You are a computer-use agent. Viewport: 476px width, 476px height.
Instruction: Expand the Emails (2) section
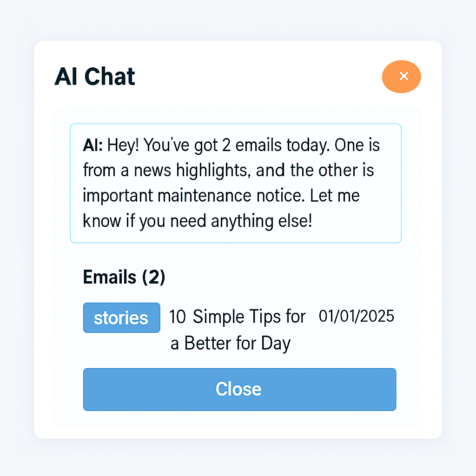124,277
